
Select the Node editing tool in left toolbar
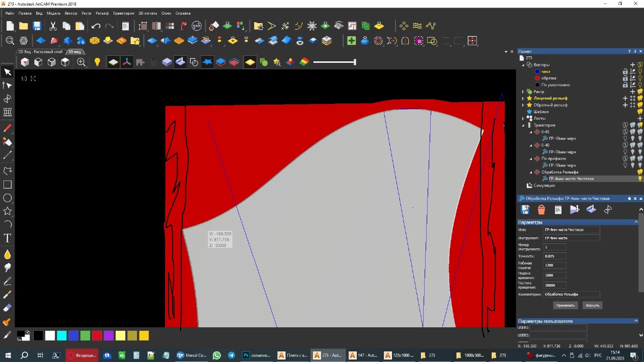(x=8, y=85)
